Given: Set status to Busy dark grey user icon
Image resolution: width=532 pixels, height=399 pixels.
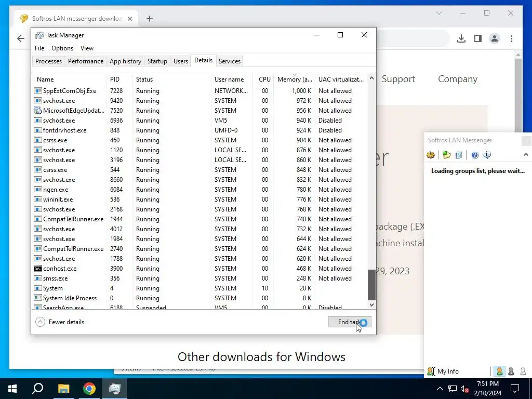Looking at the screenshot, I should click(511, 371).
